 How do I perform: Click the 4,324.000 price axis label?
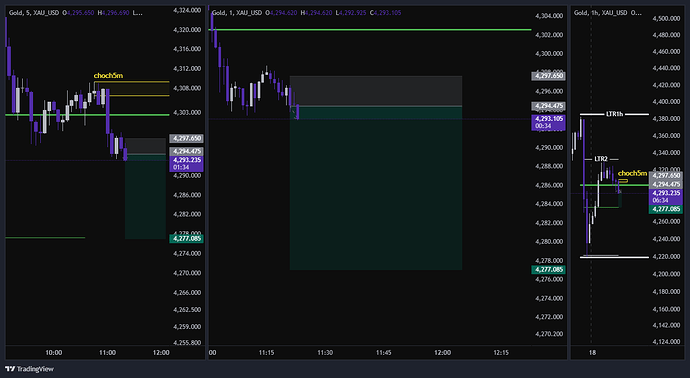coord(187,10)
